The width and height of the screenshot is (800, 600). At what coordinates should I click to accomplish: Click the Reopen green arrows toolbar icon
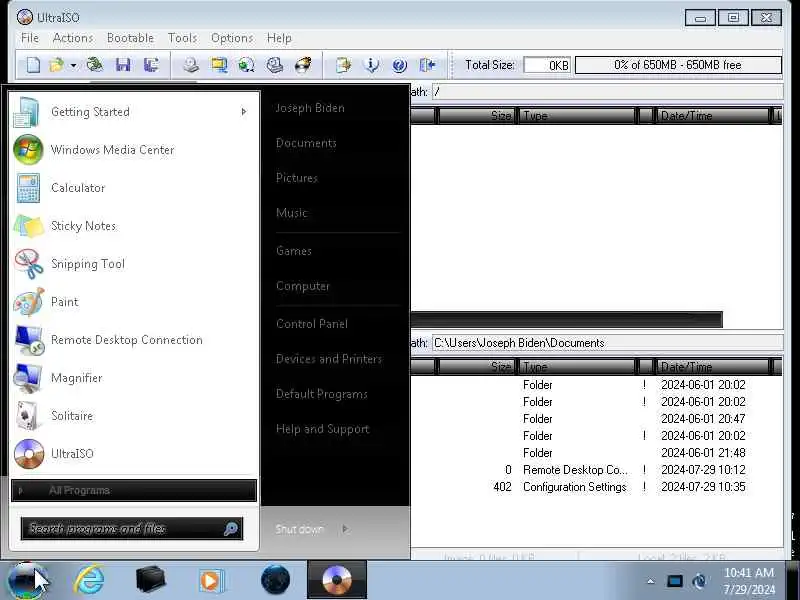point(94,65)
